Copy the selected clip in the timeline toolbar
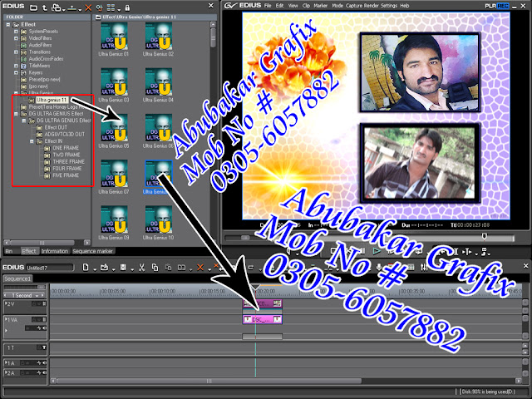This screenshot has width=532, height=399. tap(155, 268)
